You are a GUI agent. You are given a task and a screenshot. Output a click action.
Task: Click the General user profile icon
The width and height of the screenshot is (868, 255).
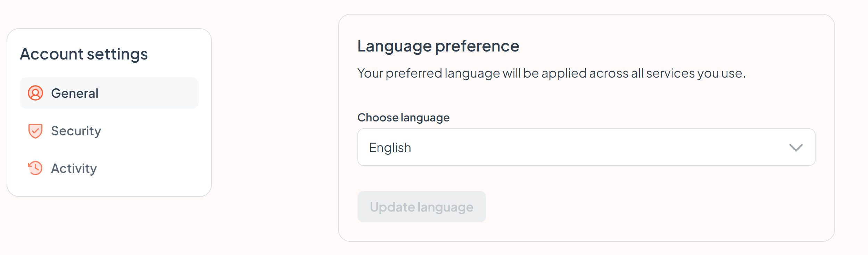35,93
